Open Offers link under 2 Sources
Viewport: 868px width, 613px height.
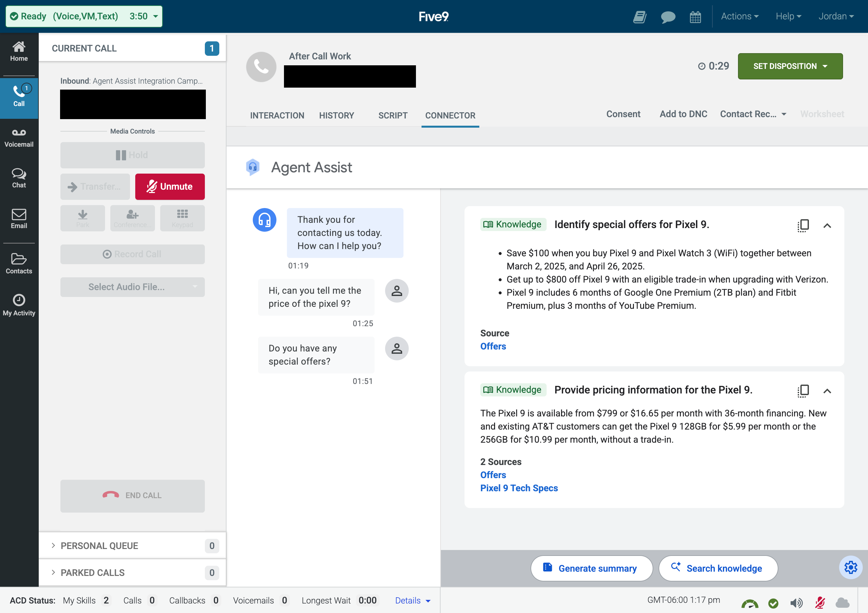pyautogui.click(x=493, y=475)
